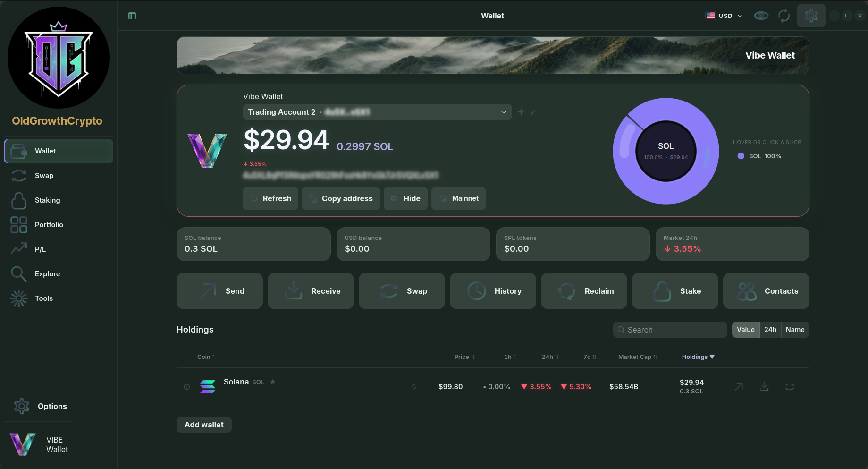The image size is (868, 469).
Task: Sort holdings by Value
Action: point(746,330)
